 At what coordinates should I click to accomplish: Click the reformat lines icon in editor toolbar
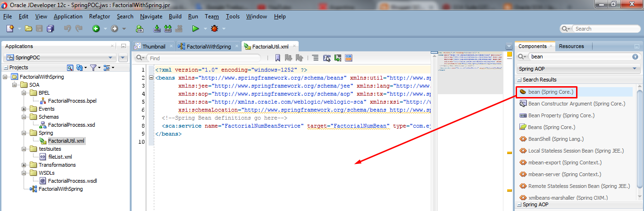tap(316, 58)
